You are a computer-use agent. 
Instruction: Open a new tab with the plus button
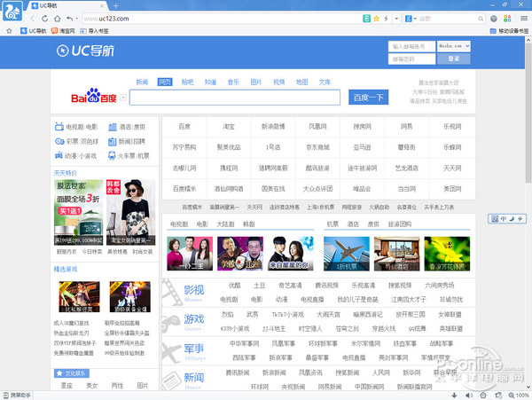115,6
